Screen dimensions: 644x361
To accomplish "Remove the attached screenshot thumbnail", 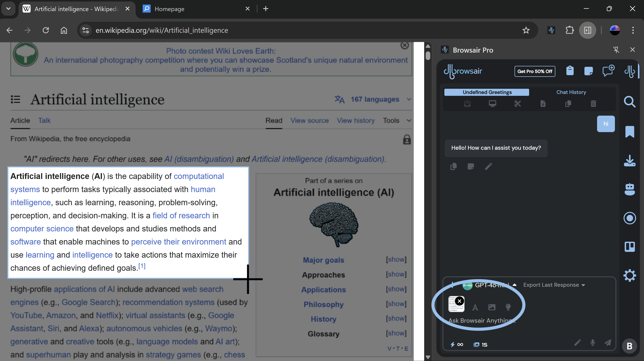I will click(x=459, y=301).
